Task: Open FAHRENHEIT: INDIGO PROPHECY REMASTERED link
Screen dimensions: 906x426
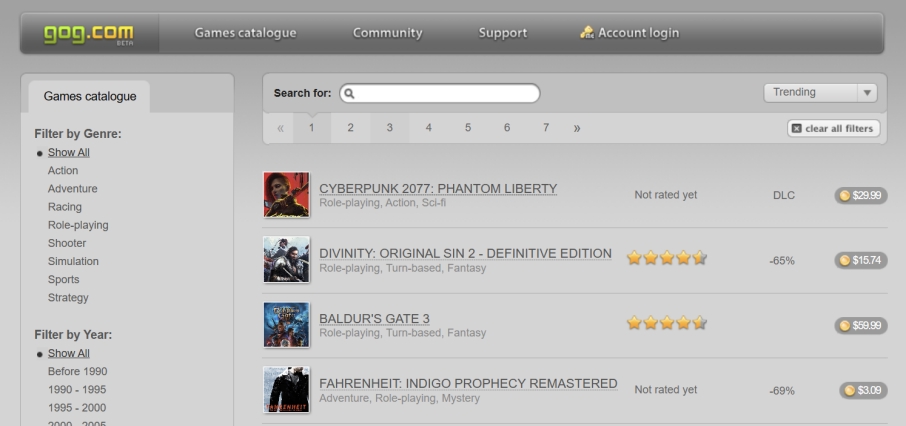Action: tap(468, 383)
